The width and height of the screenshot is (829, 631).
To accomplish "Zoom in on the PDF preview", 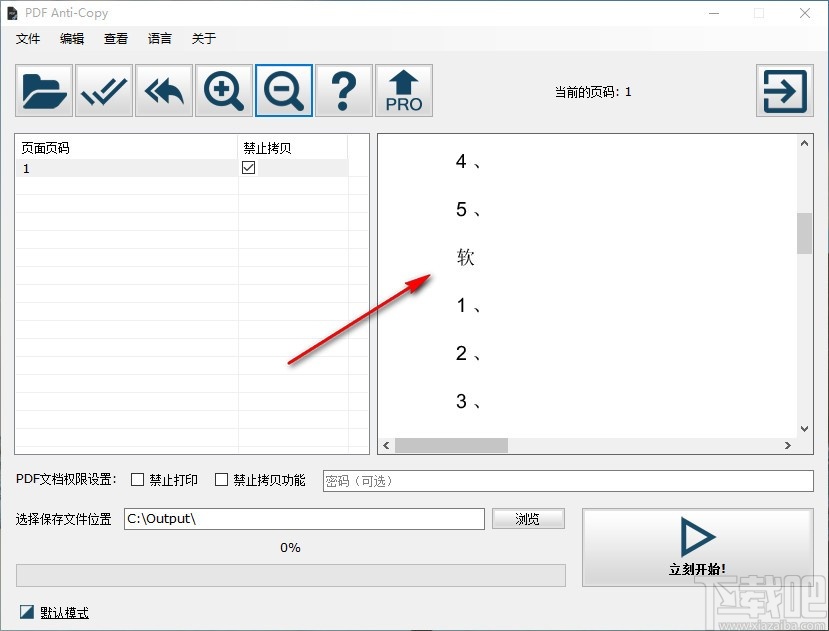I will 223,90.
